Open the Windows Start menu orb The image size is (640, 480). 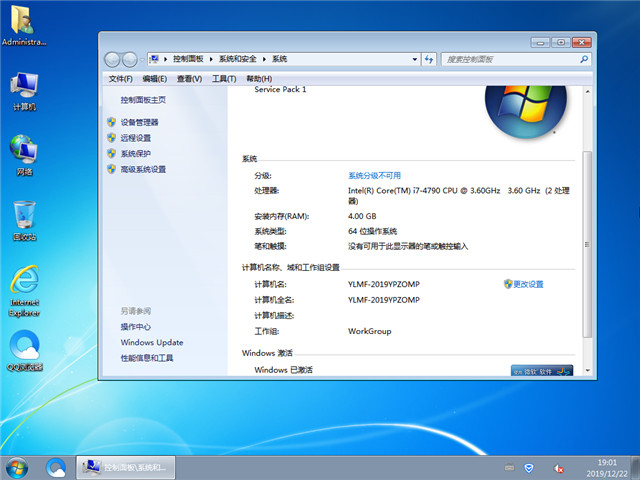pyautogui.click(x=17, y=468)
